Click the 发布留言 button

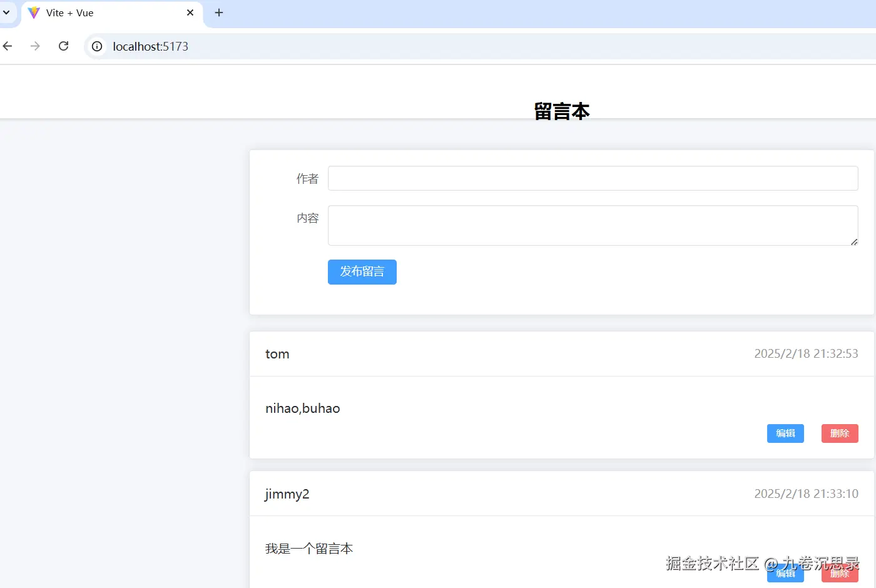point(362,272)
